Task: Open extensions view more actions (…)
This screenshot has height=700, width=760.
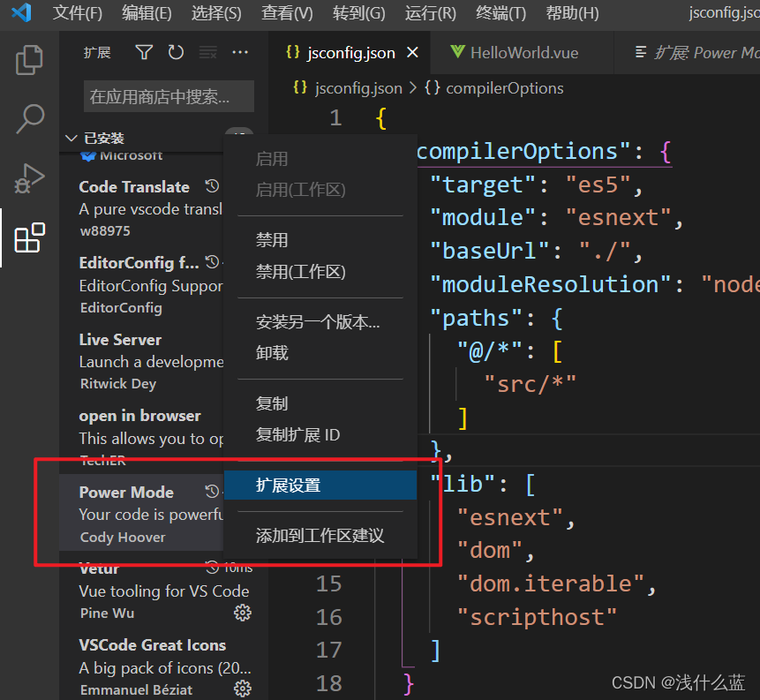Action: coord(240,52)
